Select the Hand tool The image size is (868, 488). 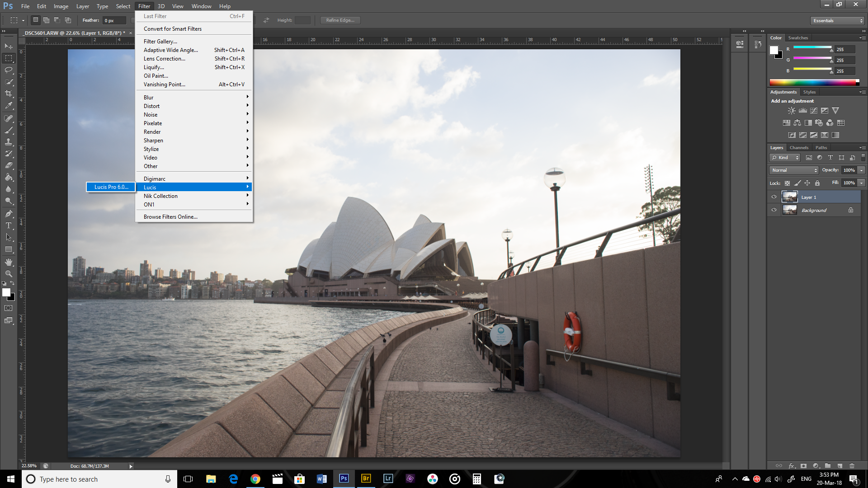point(9,262)
